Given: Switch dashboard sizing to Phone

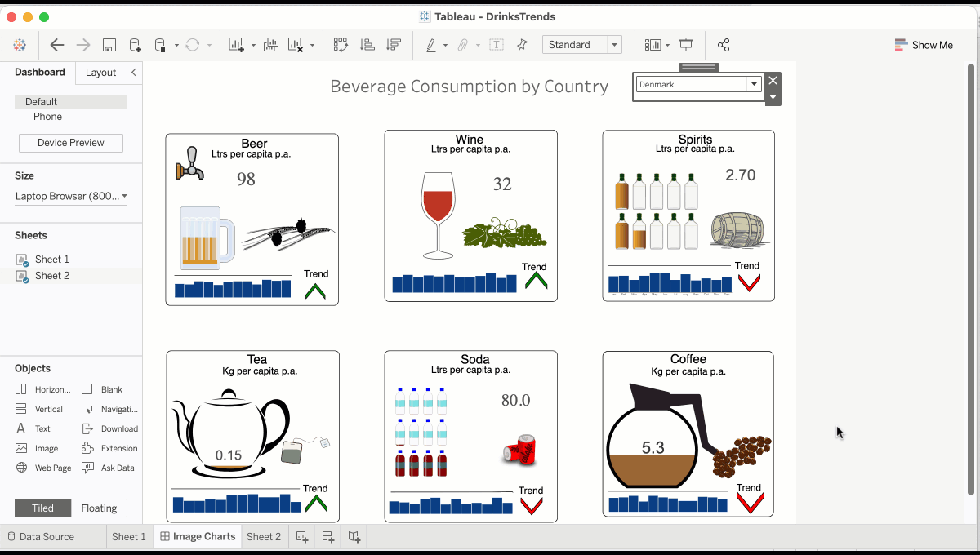Looking at the screenshot, I should coord(47,116).
